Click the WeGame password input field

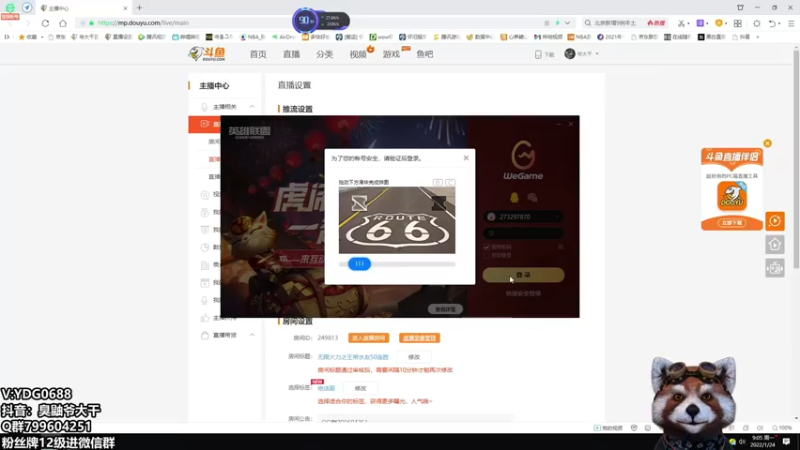click(x=523, y=233)
